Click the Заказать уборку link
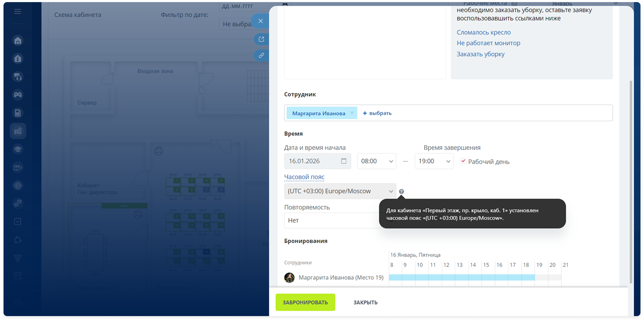 point(480,54)
